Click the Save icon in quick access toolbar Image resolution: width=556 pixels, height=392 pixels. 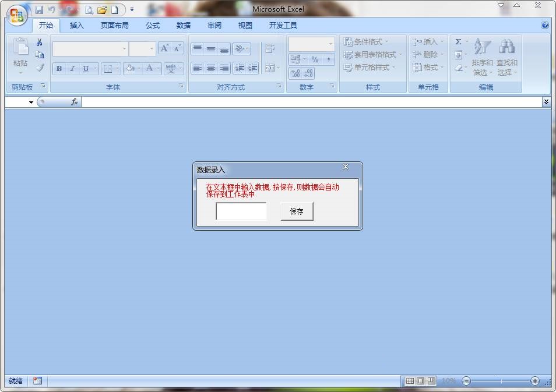click(x=39, y=10)
